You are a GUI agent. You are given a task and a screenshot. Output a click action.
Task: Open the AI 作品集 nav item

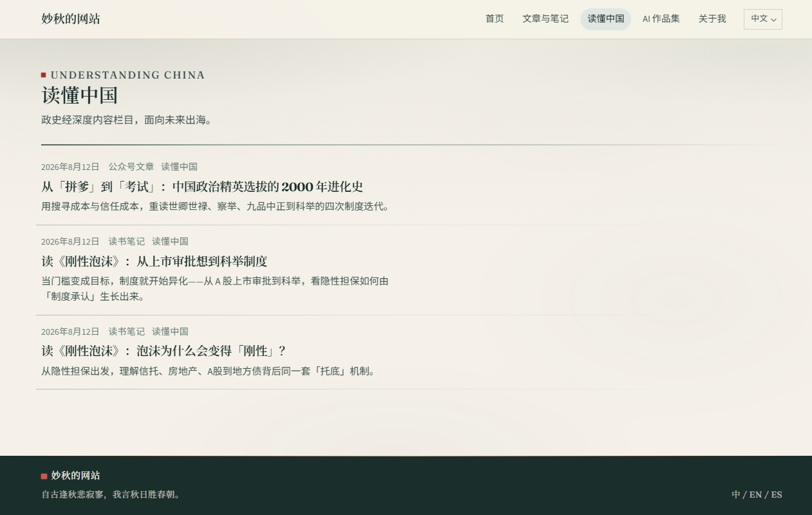pyautogui.click(x=661, y=19)
